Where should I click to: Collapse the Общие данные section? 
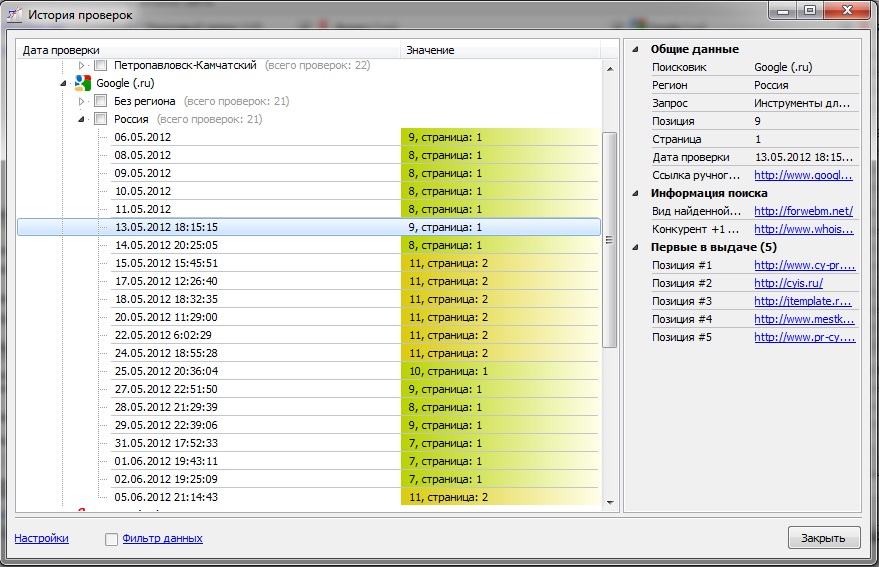tap(635, 49)
